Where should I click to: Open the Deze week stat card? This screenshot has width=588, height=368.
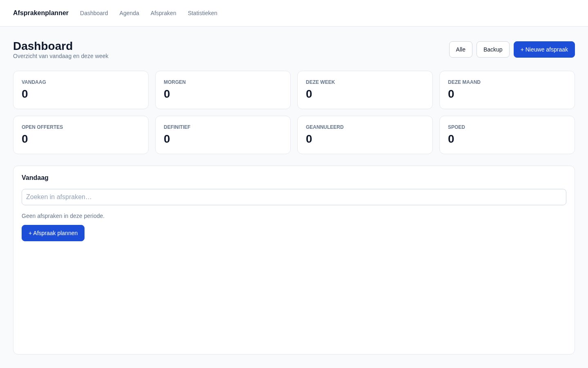[x=365, y=90]
